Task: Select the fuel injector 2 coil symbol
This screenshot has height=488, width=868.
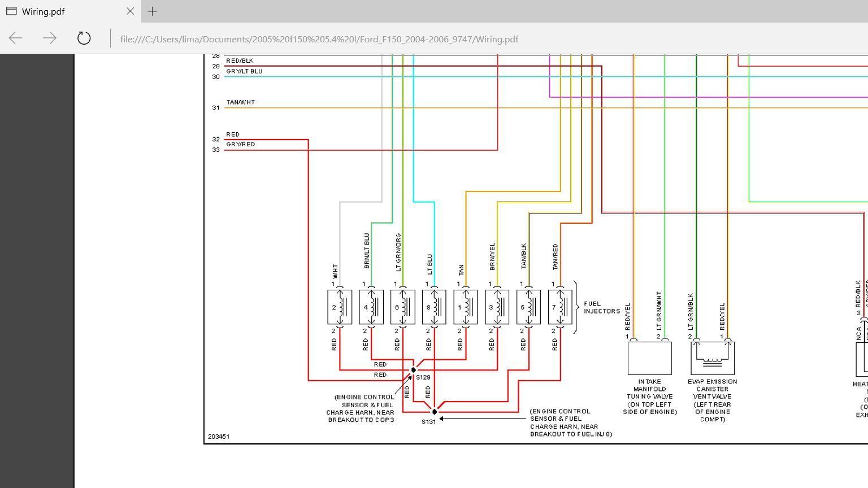Action: click(x=341, y=307)
